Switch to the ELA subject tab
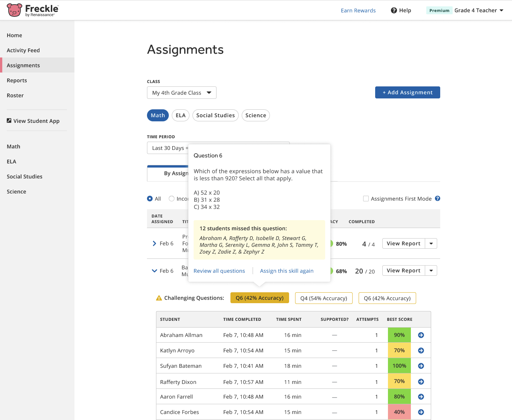This screenshot has height=420, width=512. pos(180,115)
